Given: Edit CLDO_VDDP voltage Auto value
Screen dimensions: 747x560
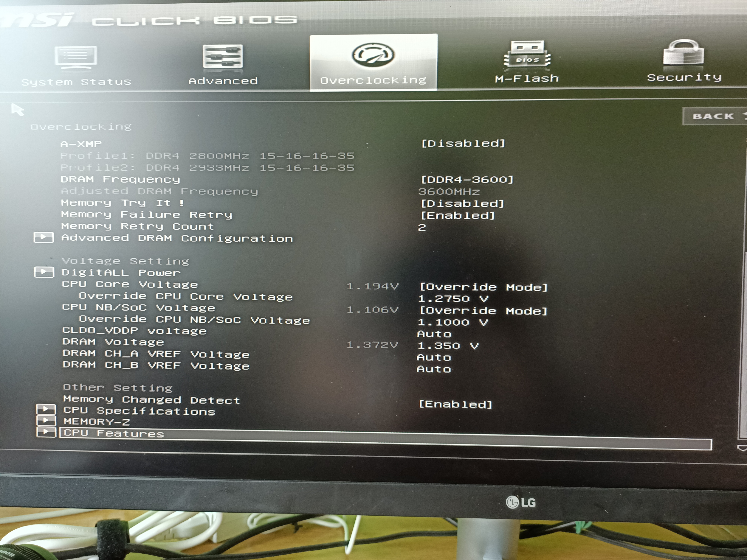Looking at the screenshot, I should click(x=434, y=334).
